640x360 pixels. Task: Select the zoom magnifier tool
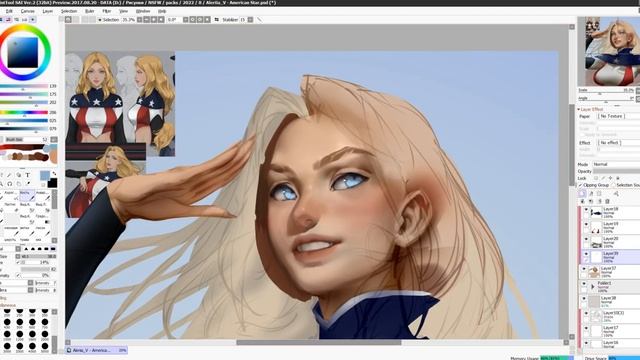2,184
